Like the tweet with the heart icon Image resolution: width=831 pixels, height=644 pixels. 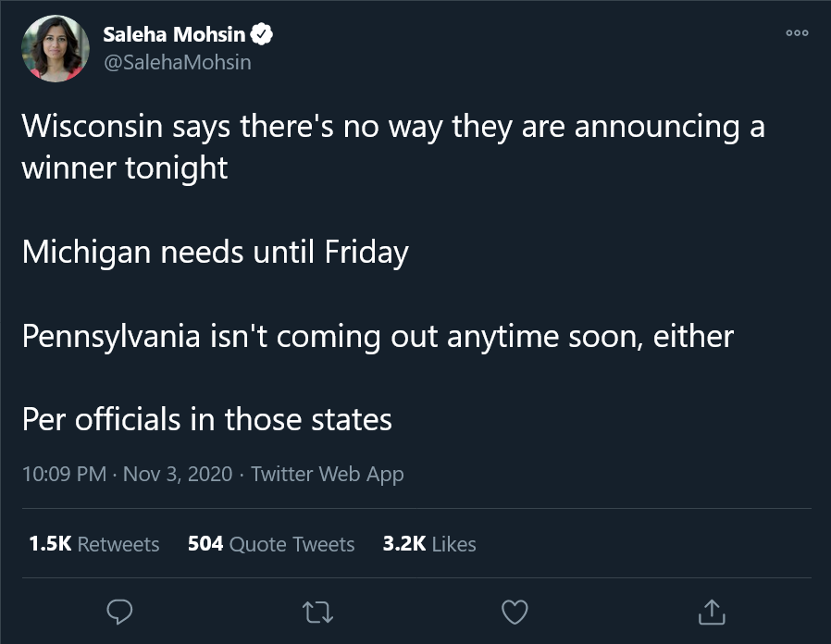tap(515, 611)
